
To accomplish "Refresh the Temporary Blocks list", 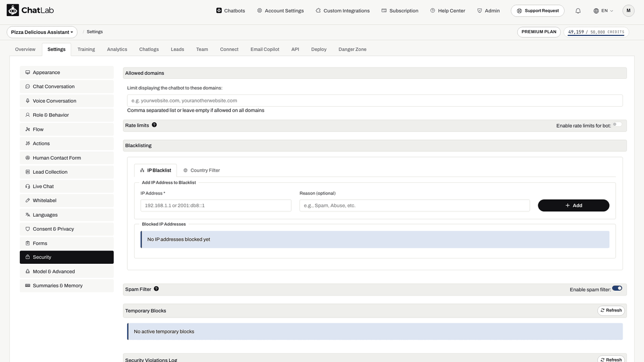I will coord(611,311).
